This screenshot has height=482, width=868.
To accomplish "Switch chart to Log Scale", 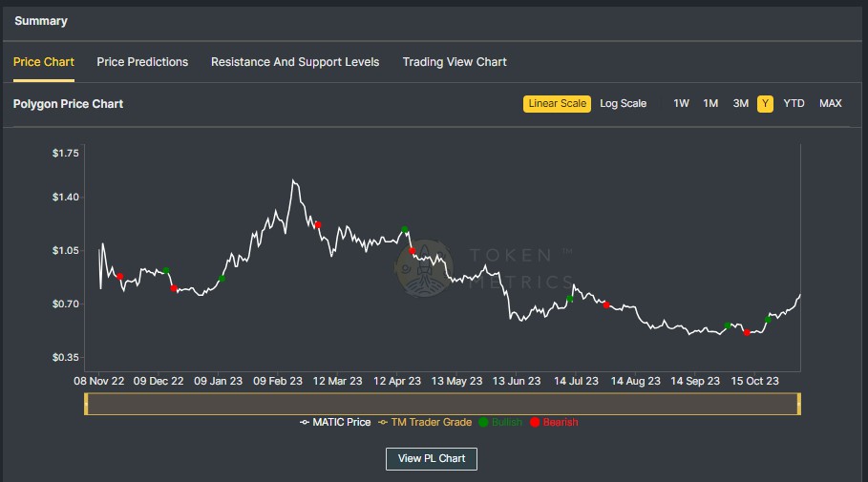I will tap(623, 104).
